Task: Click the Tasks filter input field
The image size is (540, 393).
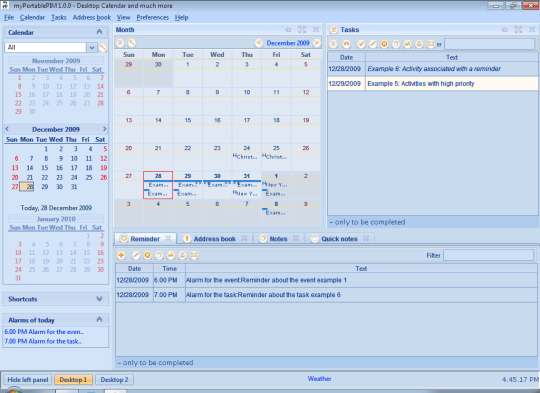Action: click(489, 44)
